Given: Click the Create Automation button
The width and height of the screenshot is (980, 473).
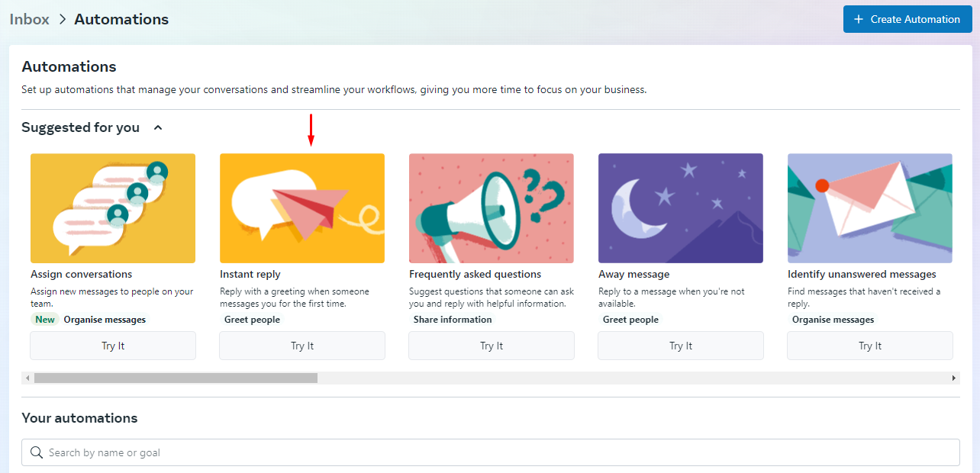Looking at the screenshot, I should [x=907, y=19].
